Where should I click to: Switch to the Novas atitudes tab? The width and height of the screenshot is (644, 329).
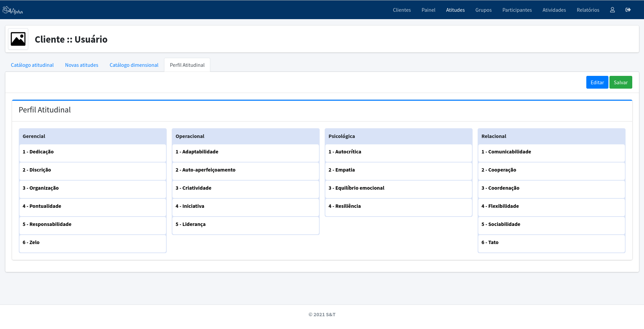82,65
